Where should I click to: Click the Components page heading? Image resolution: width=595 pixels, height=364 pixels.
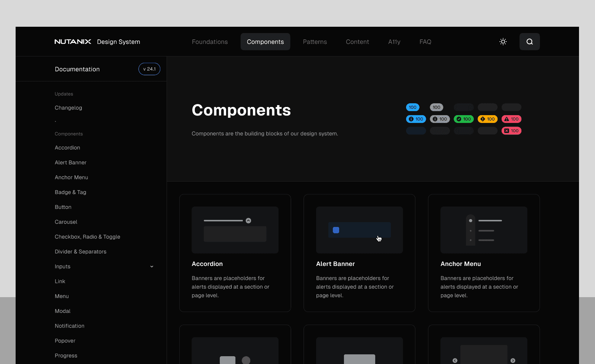point(241,110)
